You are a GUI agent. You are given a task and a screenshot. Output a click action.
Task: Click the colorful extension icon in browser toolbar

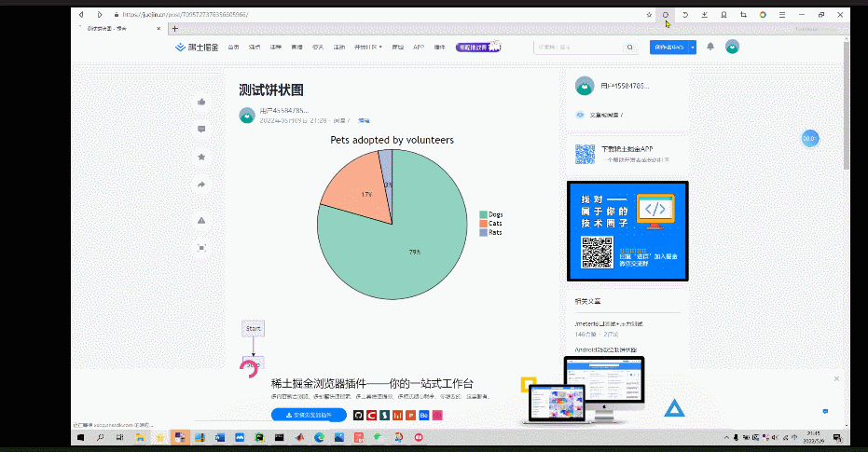(x=763, y=15)
